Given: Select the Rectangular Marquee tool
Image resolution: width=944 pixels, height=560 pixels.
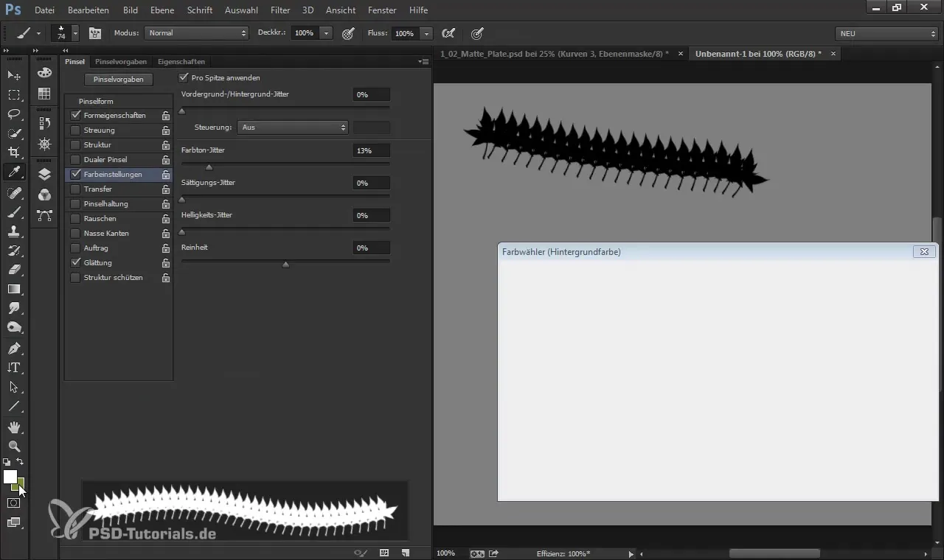Looking at the screenshot, I should click(14, 95).
